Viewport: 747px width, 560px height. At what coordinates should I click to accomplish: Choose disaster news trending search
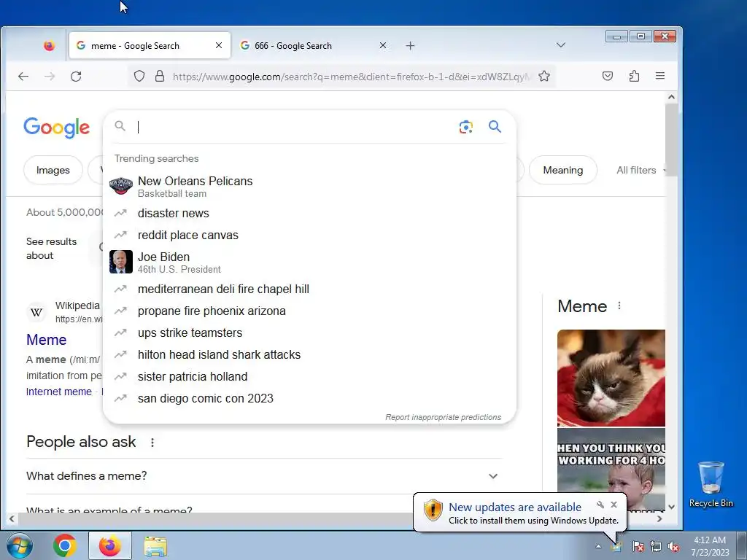click(x=309, y=213)
